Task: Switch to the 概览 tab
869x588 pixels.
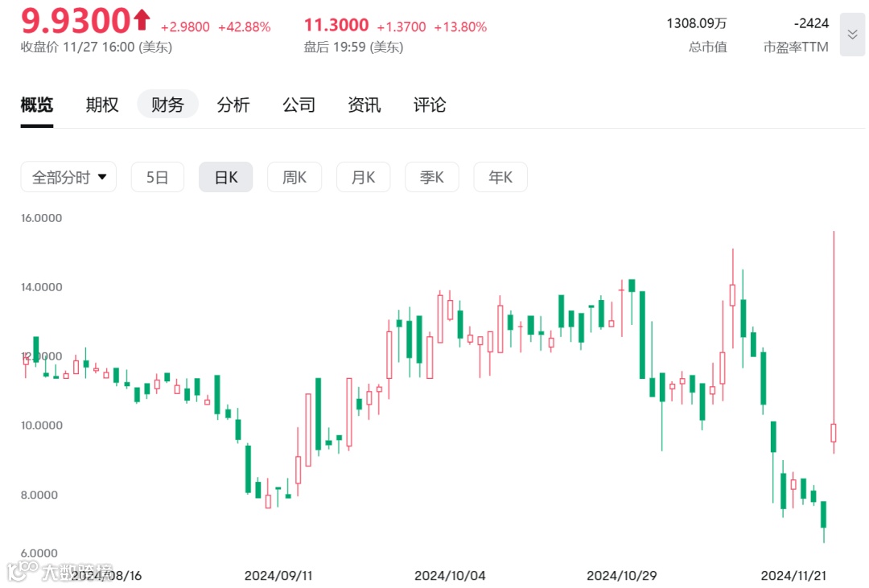Action: click(x=36, y=105)
